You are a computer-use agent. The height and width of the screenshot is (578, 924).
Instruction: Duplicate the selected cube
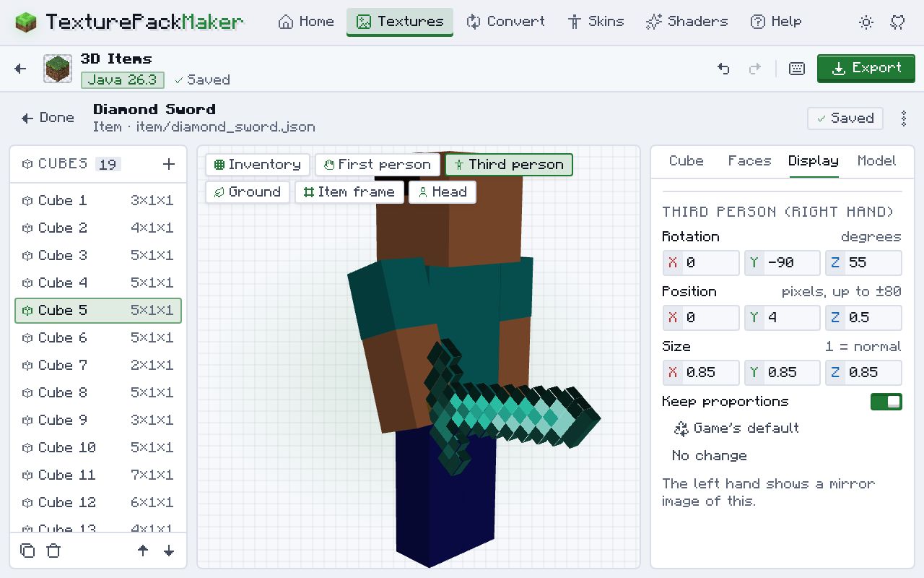pyautogui.click(x=27, y=551)
